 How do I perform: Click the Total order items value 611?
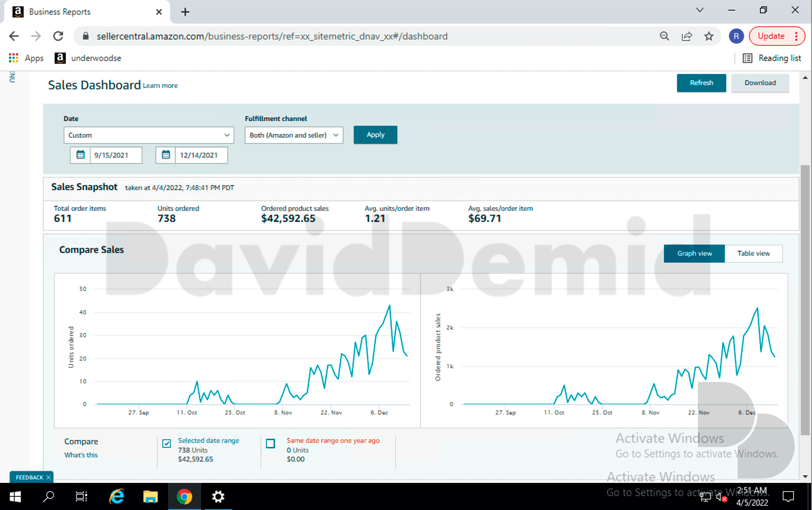63,218
